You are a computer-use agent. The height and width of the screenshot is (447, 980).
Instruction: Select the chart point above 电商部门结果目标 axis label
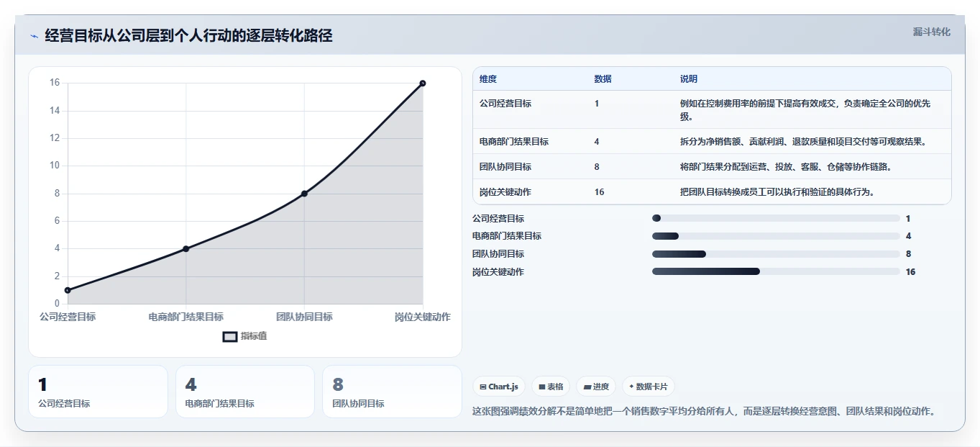point(186,248)
